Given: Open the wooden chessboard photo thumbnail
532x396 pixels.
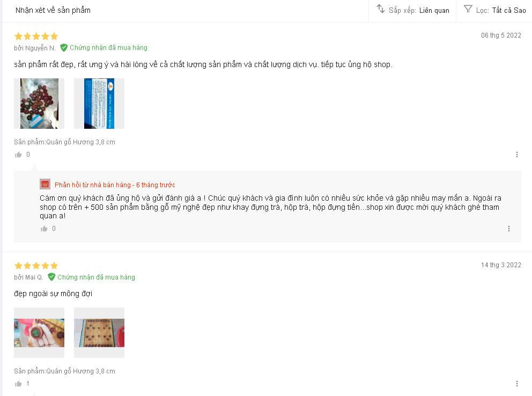Looking at the screenshot, I should (x=99, y=333).
